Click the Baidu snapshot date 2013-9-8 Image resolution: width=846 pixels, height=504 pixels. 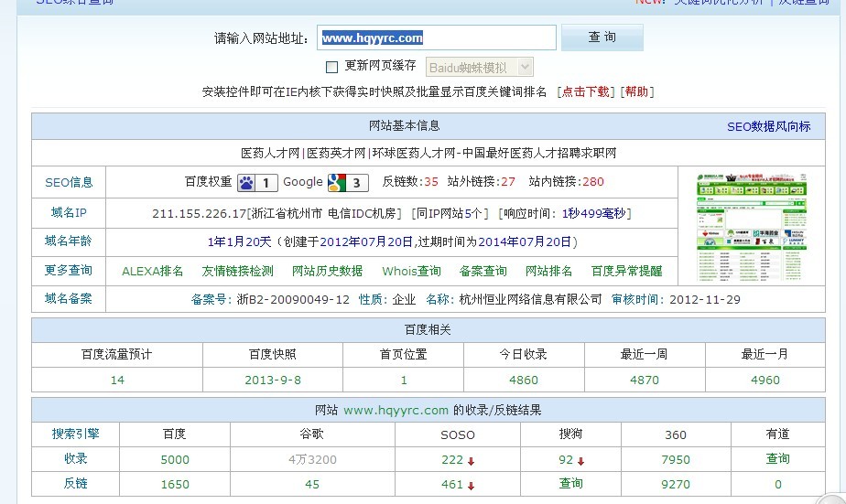(273, 381)
